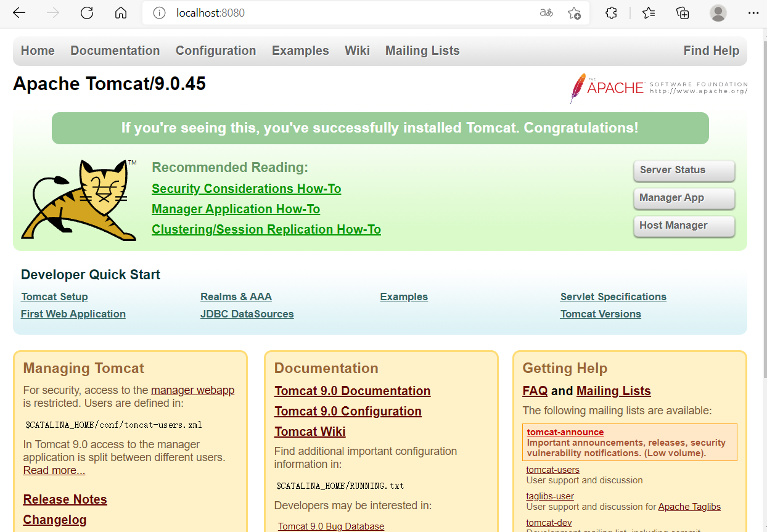Viewport: 767px width, 532px height.
Task: Open Tomcat 9.0 Configuration link
Action: pos(348,411)
